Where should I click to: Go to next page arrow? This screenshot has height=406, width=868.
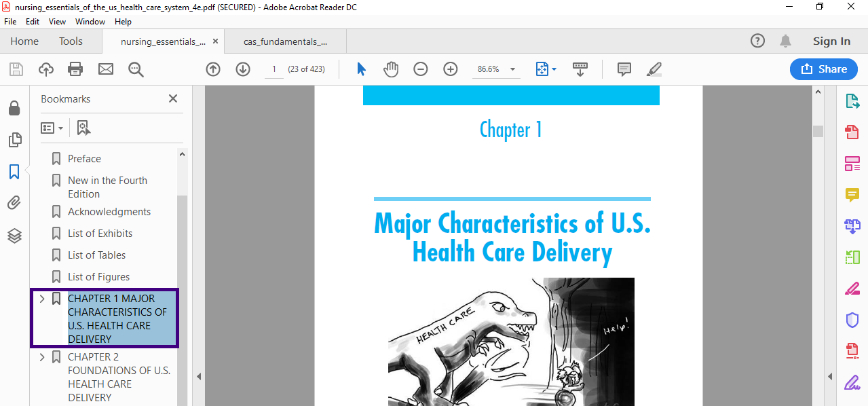(243, 69)
